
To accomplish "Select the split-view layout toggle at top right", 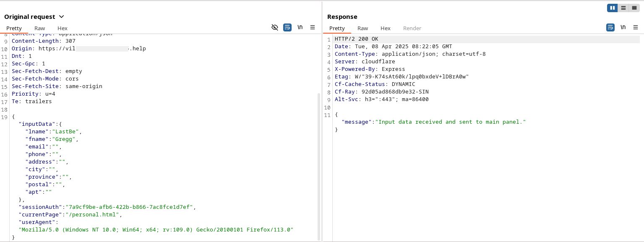I will (623, 8).
